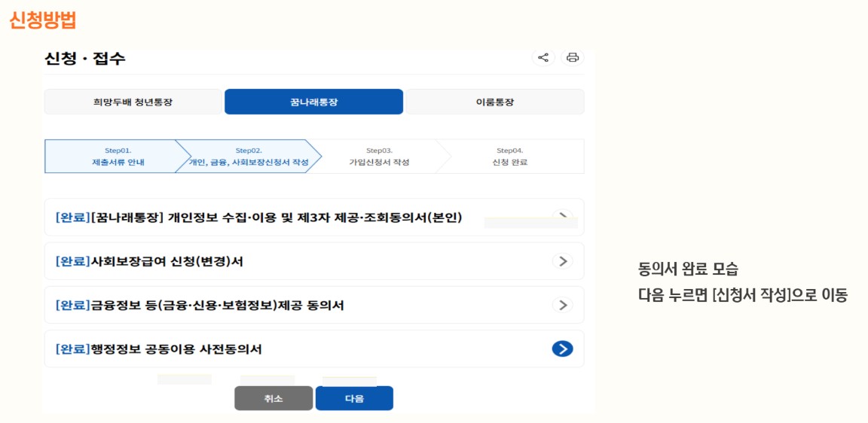Image resolution: width=868 pixels, height=423 pixels.
Task: Expand 금융정보 등 제공 동의서 row
Action: point(314,305)
